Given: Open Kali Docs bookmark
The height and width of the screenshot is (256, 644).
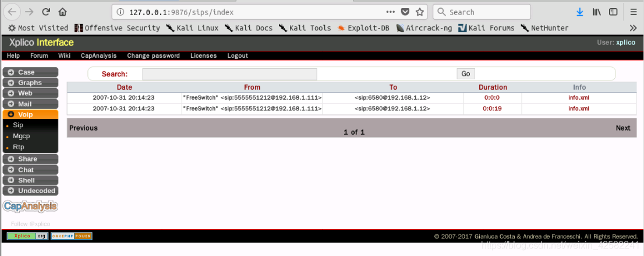Looking at the screenshot, I should (x=249, y=28).
